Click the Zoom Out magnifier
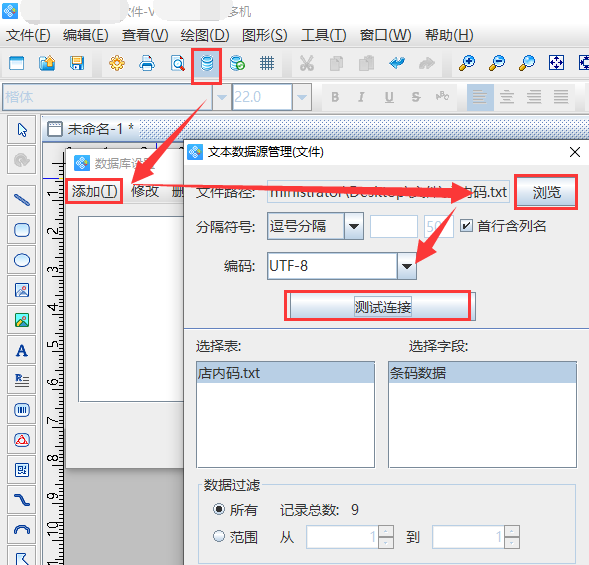This screenshot has height=565, width=589. pyautogui.click(x=497, y=63)
